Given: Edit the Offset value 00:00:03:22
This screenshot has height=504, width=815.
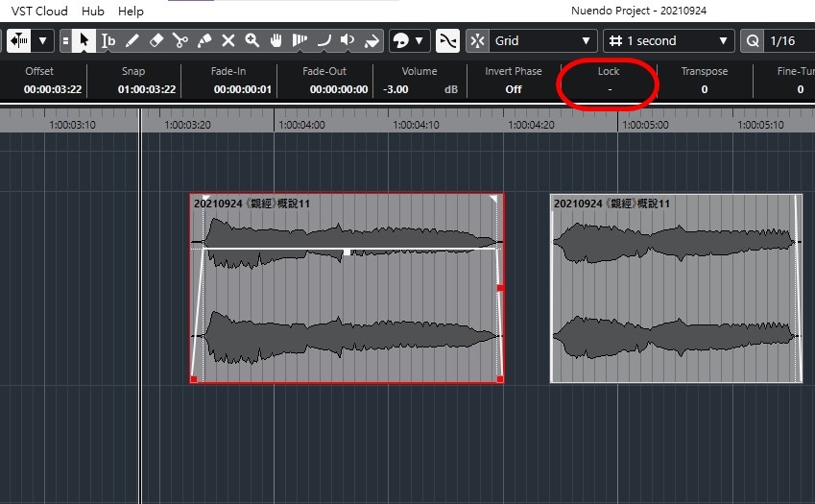Looking at the screenshot, I should click(53, 89).
